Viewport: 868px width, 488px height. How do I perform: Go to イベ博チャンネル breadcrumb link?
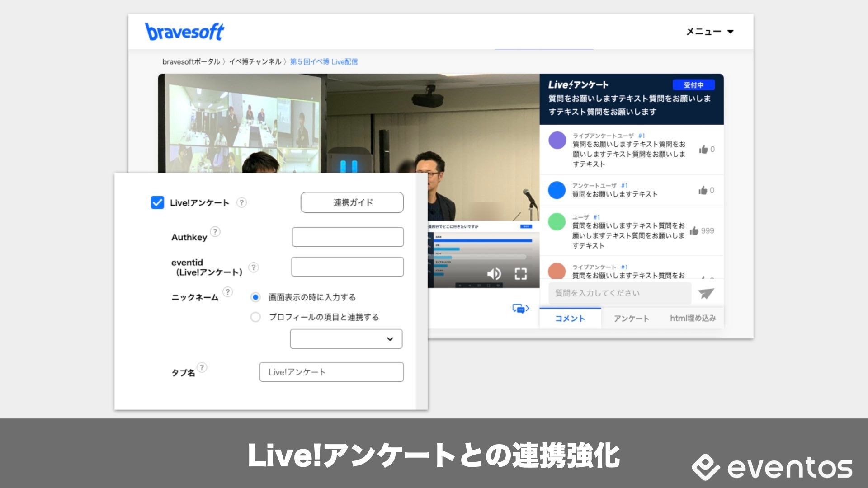point(255,61)
